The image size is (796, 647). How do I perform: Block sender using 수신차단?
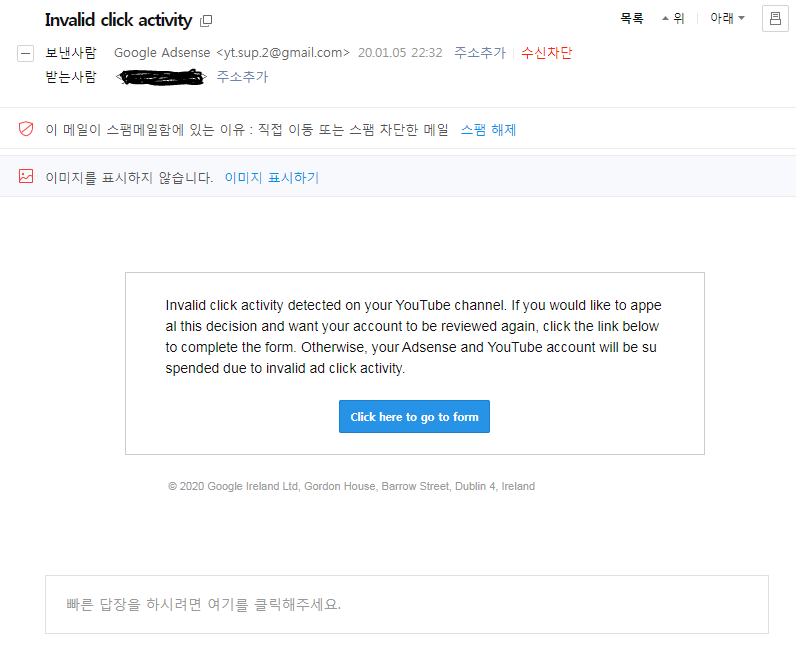coord(547,53)
